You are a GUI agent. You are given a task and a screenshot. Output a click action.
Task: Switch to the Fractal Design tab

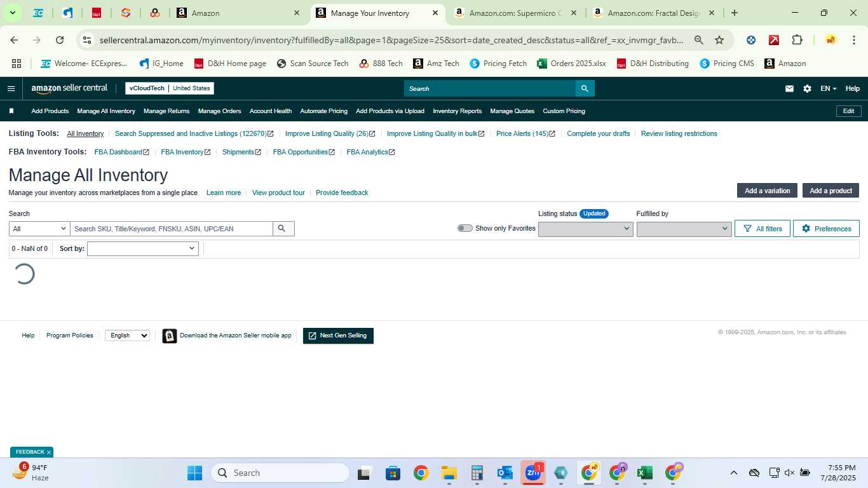point(653,13)
